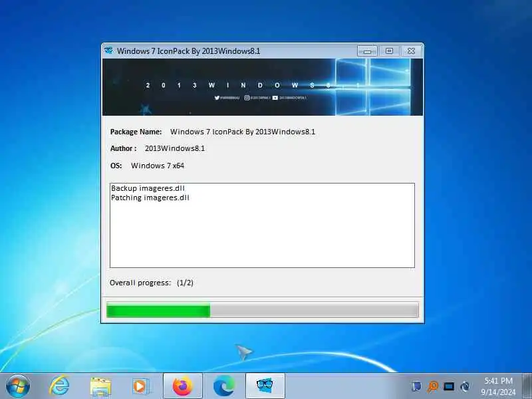Click the author value '2013Windows8.1'

pyautogui.click(x=175, y=148)
